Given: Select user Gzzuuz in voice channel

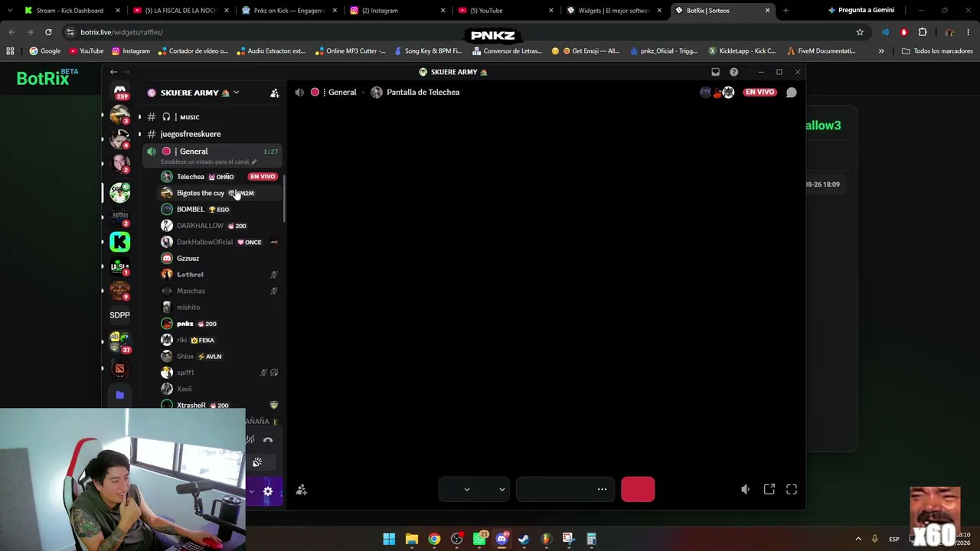Looking at the screenshot, I should tap(219, 258).
